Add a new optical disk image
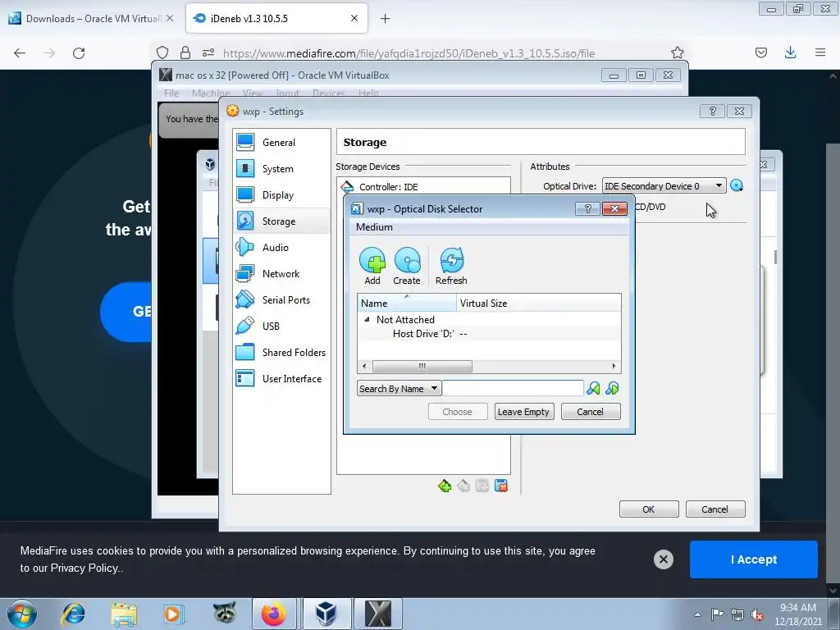This screenshot has width=840, height=630. click(x=372, y=266)
